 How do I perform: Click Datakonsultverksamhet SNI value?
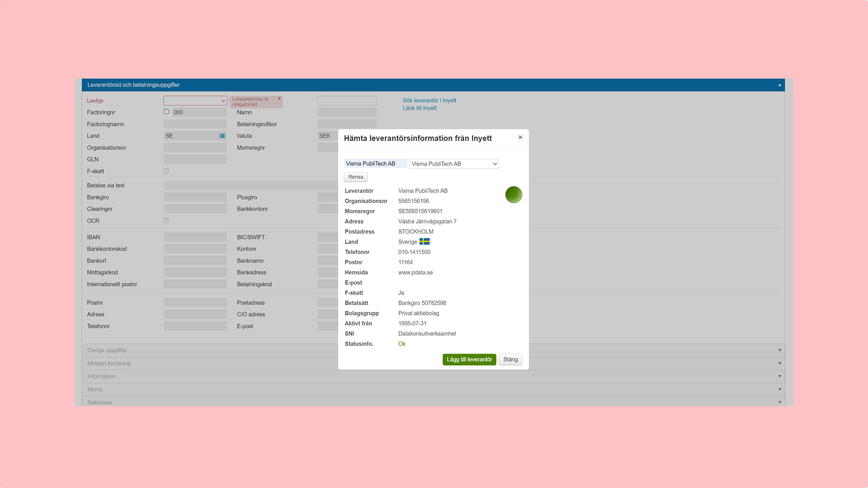427,334
